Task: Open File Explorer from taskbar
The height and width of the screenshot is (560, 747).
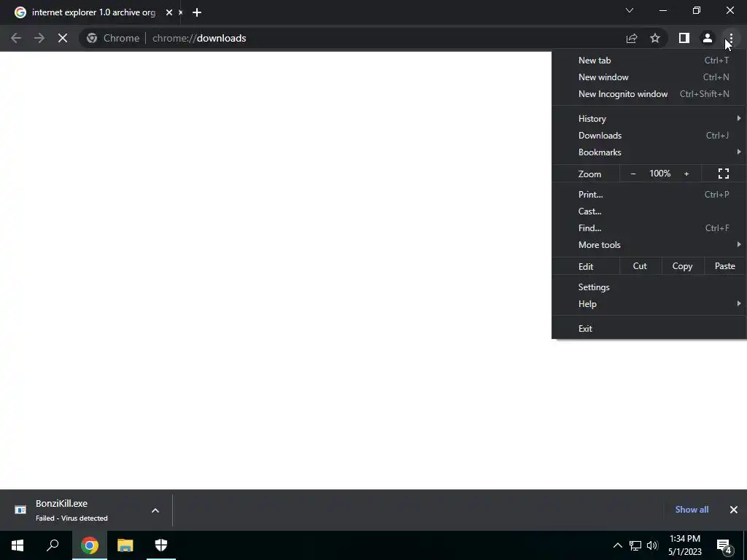Action: 125,545
